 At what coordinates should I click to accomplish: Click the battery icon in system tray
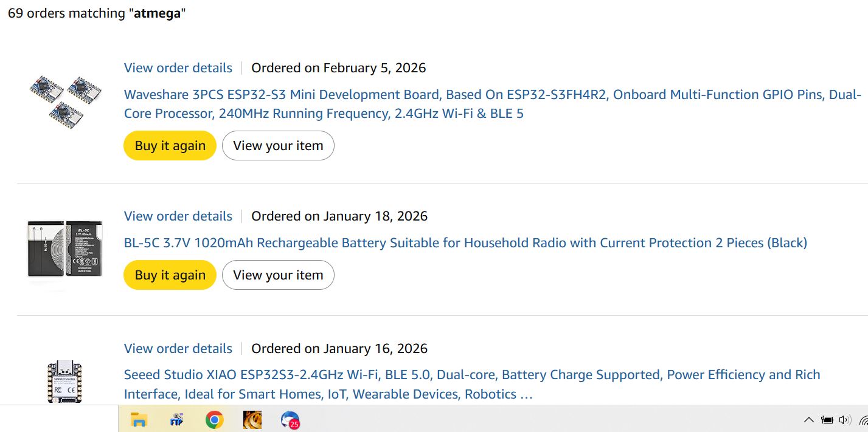(x=827, y=420)
